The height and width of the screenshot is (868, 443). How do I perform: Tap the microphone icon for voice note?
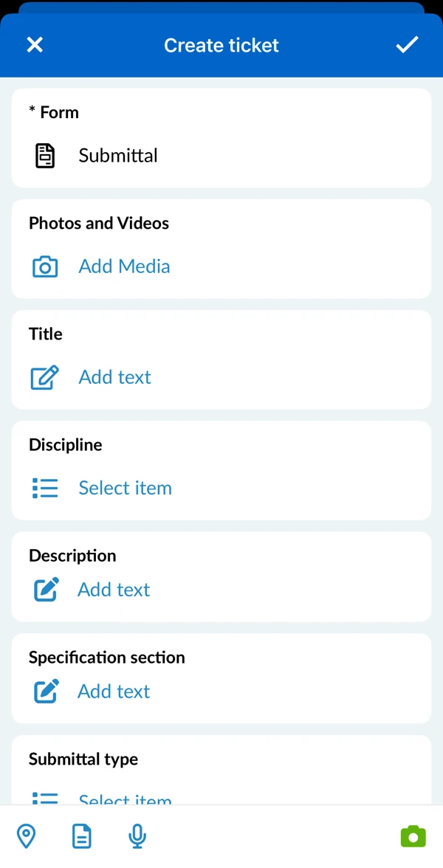pyautogui.click(x=137, y=836)
